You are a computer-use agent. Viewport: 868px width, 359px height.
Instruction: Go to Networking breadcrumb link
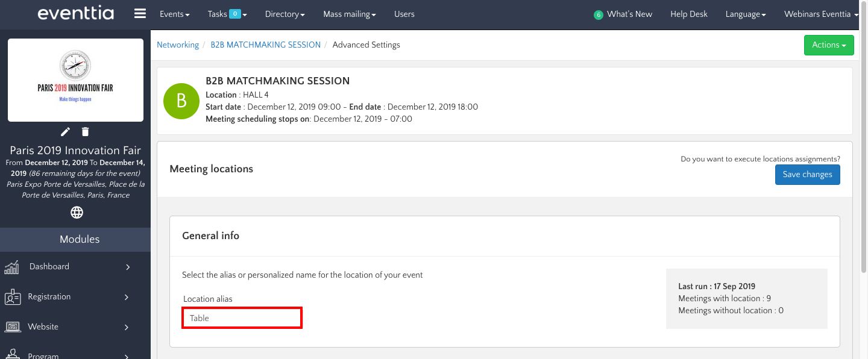178,45
